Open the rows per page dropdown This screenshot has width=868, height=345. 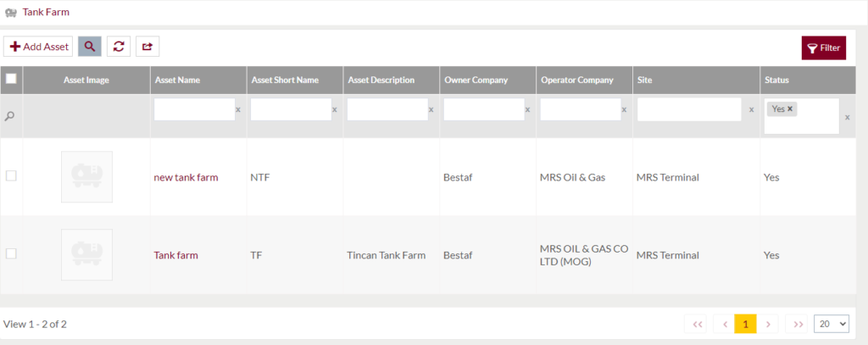(832, 324)
